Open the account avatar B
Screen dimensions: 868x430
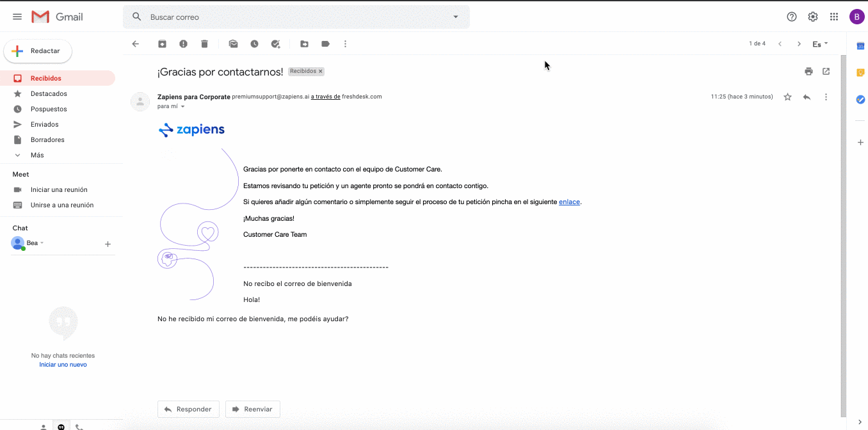click(856, 17)
